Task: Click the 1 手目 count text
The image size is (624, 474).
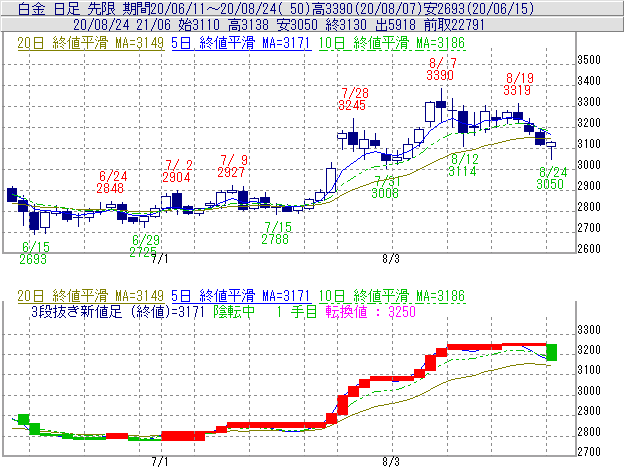Action: point(296,312)
